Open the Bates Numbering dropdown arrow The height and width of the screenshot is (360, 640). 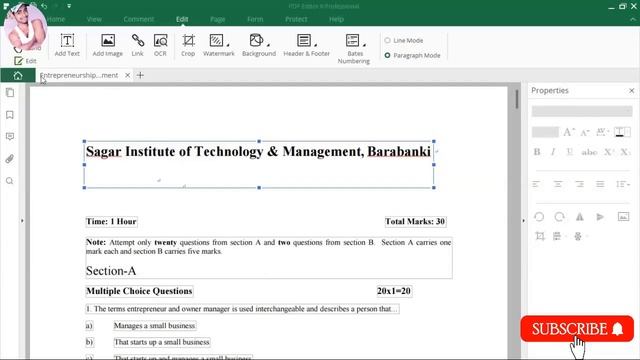[x=364, y=44]
